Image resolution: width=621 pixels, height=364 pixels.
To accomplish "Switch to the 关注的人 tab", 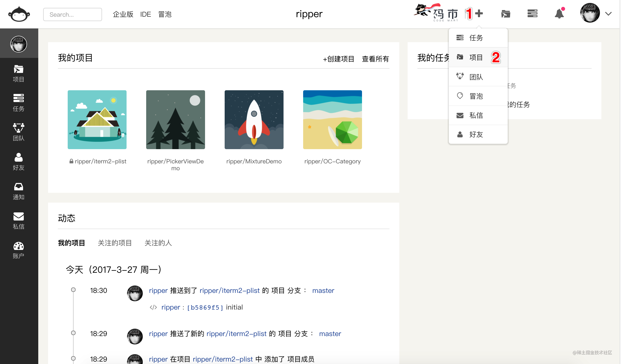I will click(x=158, y=243).
